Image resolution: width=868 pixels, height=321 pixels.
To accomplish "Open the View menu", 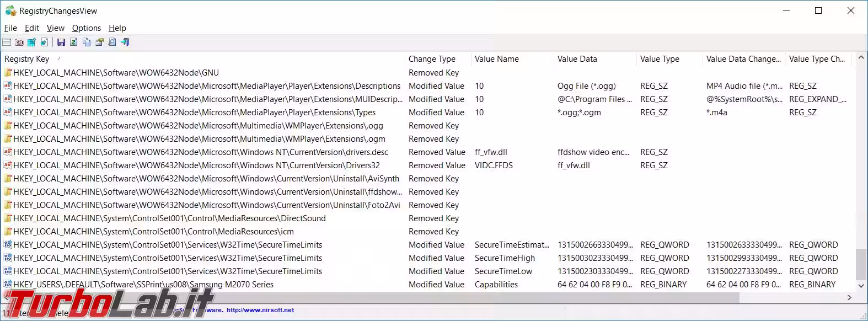I will point(55,28).
